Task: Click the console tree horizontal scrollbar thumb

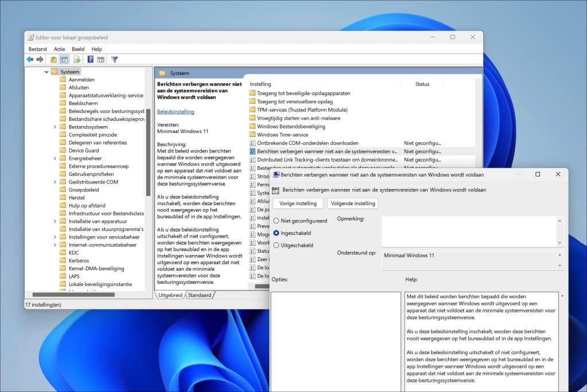Action: [x=73, y=295]
